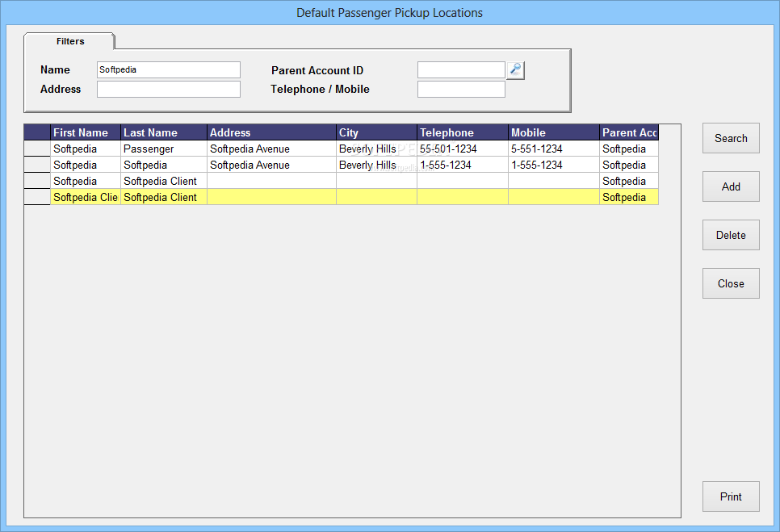Focus the Name filter field
This screenshot has height=532, width=780.
[169, 69]
